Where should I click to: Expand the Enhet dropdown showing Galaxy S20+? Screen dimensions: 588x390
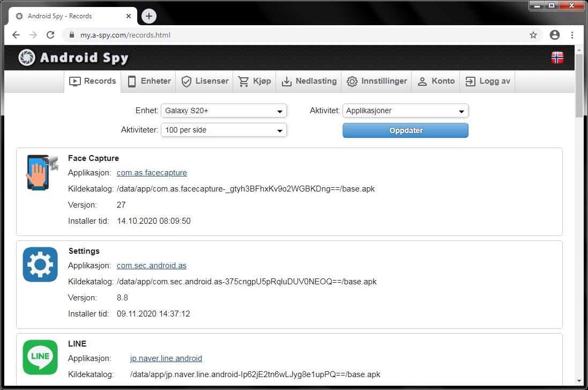pos(224,111)
